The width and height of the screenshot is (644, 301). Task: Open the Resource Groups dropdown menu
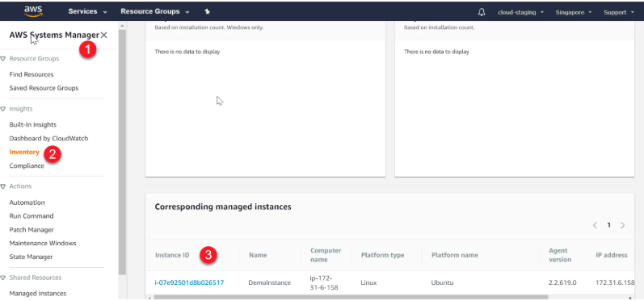pyautogui.click(x=155, y=12)
